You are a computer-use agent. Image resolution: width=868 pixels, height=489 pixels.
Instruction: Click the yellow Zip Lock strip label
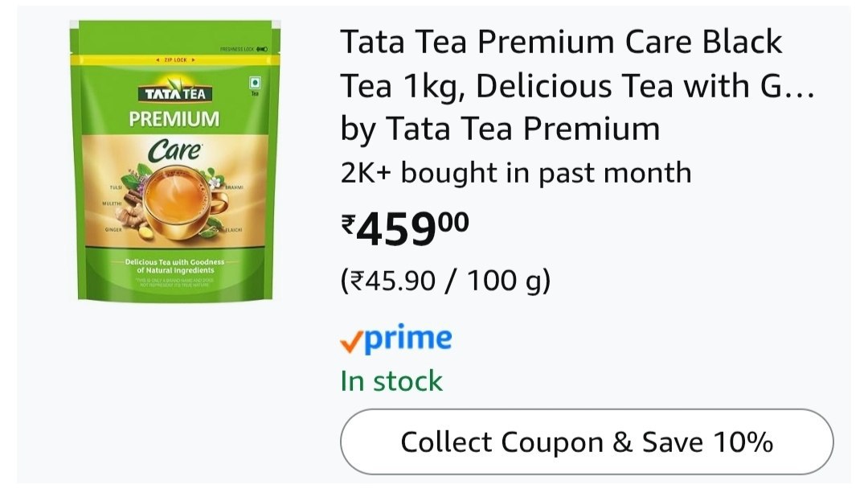pos(175,60)
